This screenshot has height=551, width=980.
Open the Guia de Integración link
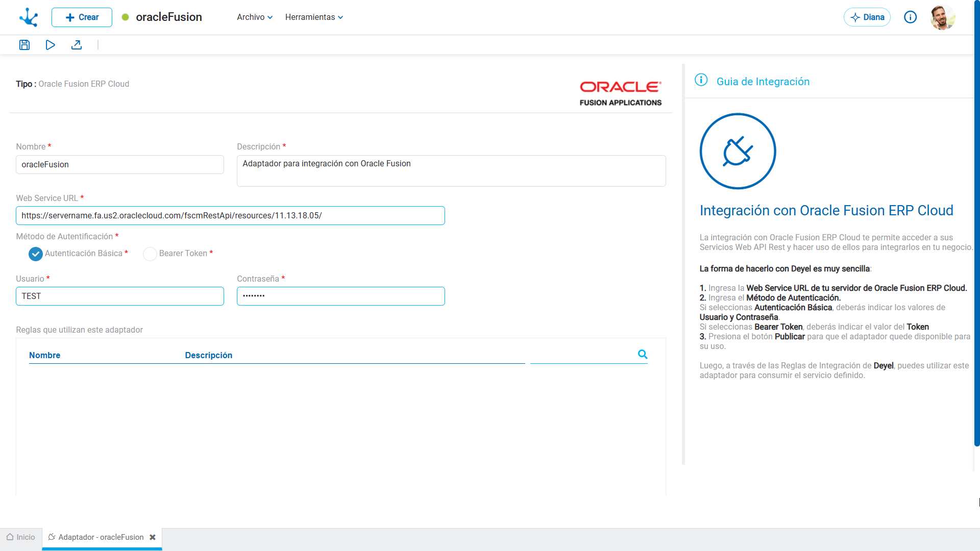pyautogui.click(x=763, y=82)
